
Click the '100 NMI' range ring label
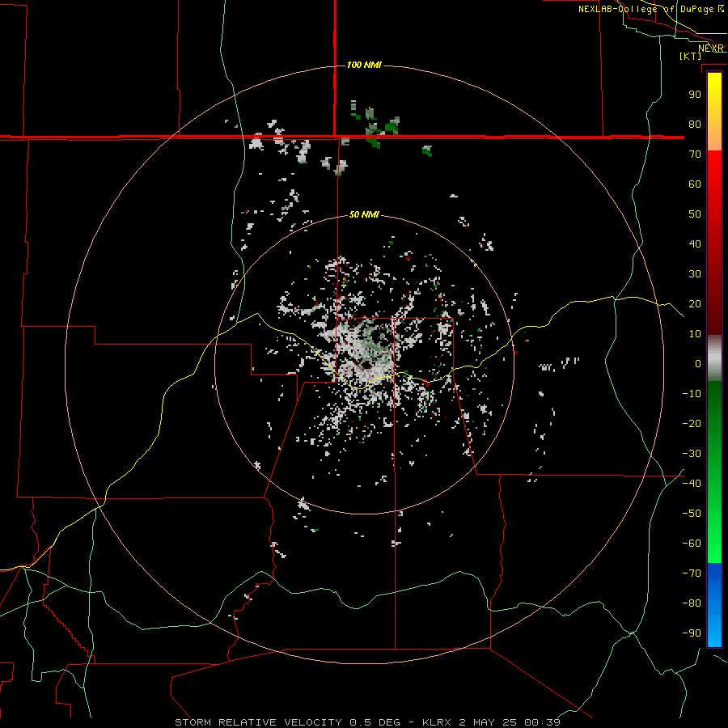coord(364,65)
